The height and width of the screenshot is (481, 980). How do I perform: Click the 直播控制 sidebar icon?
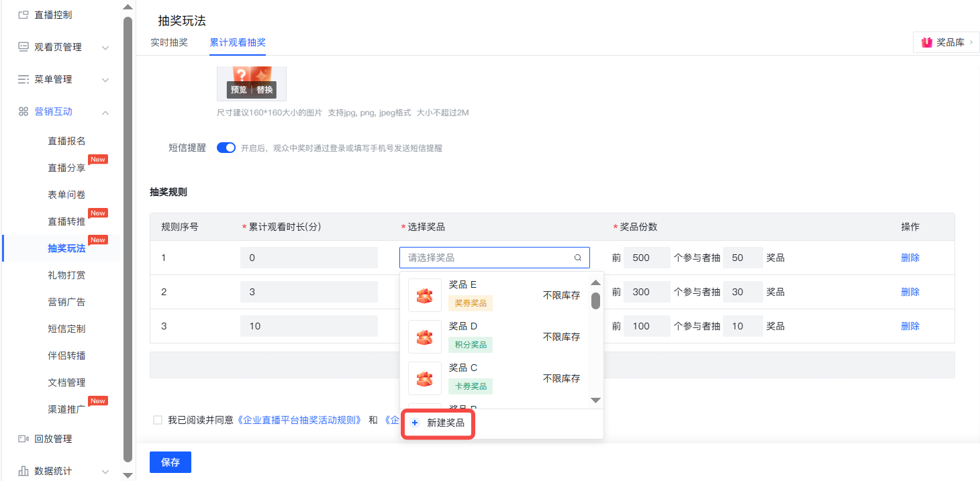point(23,15)
